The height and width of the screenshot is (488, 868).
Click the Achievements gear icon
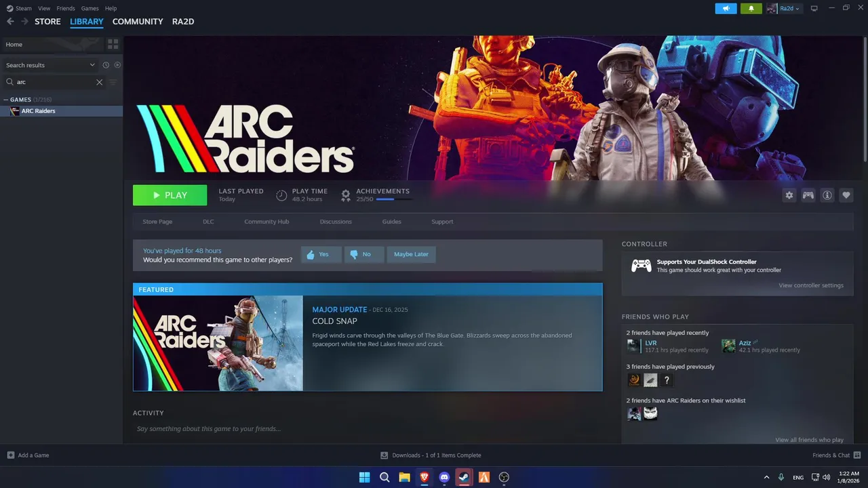click(x=346, y=195)
